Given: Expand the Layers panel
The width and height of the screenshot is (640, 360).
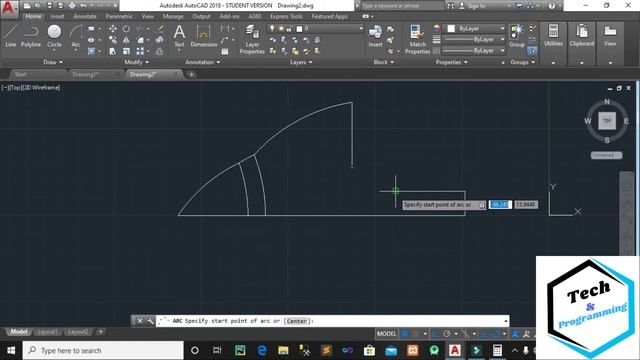Looking at the screenshot, I should [301, 62].
